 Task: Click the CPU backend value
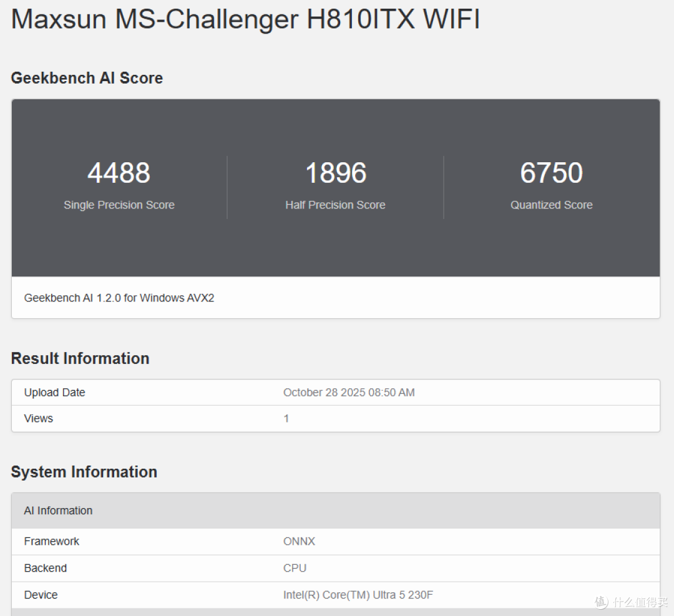(x=295, y=569)
